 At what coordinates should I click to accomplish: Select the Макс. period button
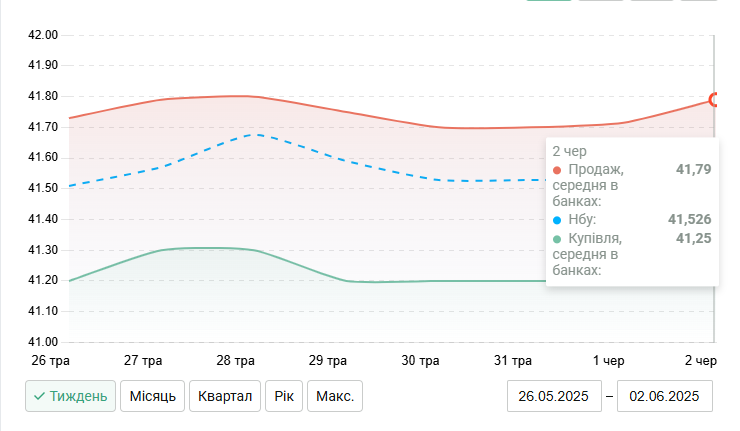coord(334,396)
